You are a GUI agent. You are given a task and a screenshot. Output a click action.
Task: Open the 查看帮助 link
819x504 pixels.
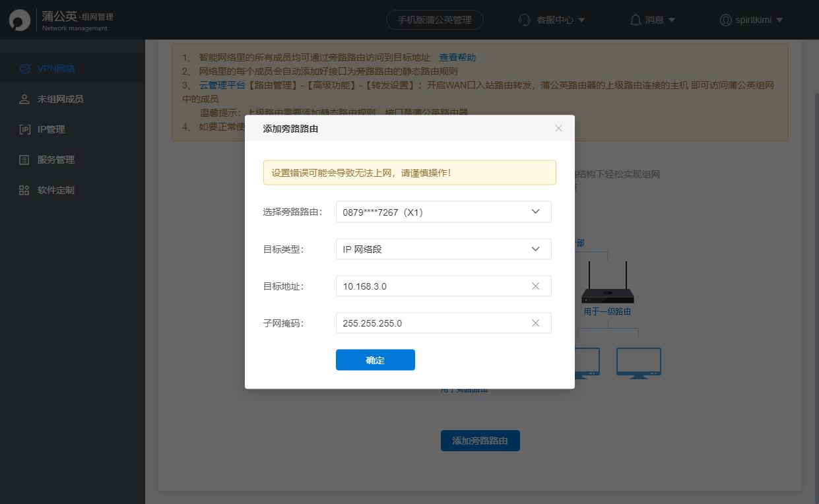pyautogui.click(x=457, y=57)
